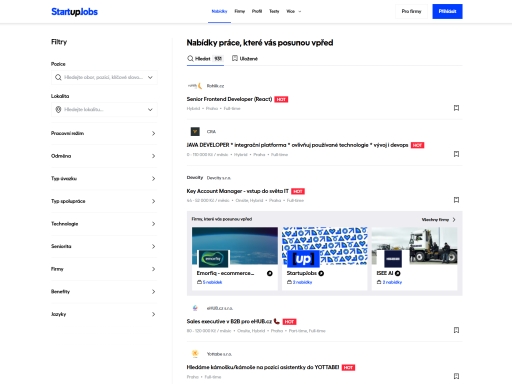Expand the Technologie filter

(x=104, y=224)
